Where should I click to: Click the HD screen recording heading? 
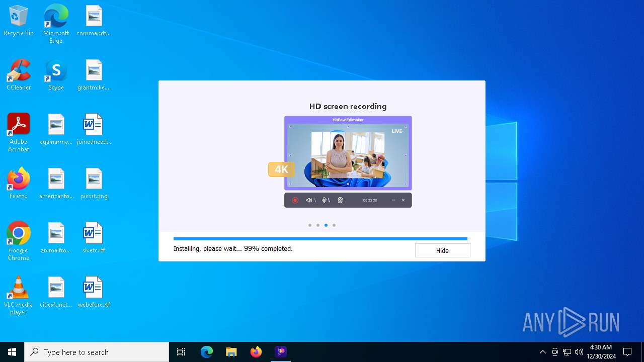348,107
